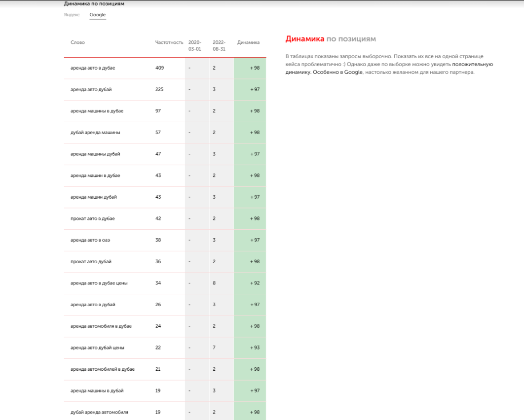Click the 'аренда авто в оаэ' keyword
Screen dimensions: 524x420
(90, 240)
